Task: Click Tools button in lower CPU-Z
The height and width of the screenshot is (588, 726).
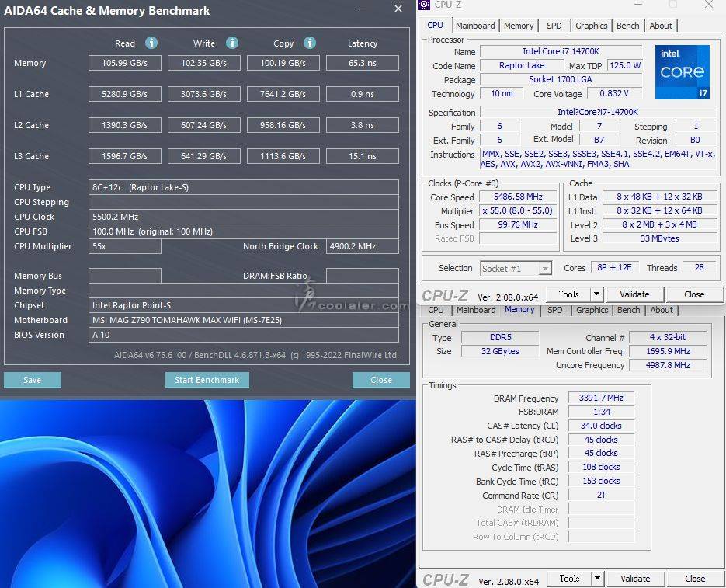Action: [569, 578]
